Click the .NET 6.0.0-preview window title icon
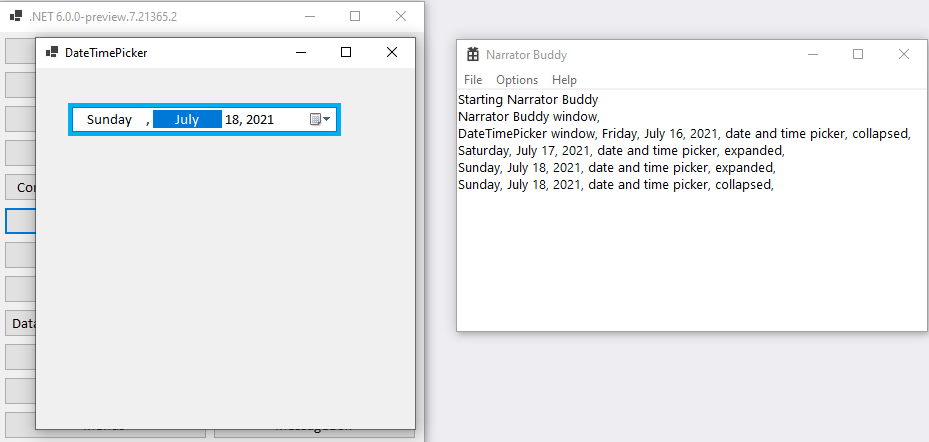Screen dimensions: 929x442 coord(16,17)
